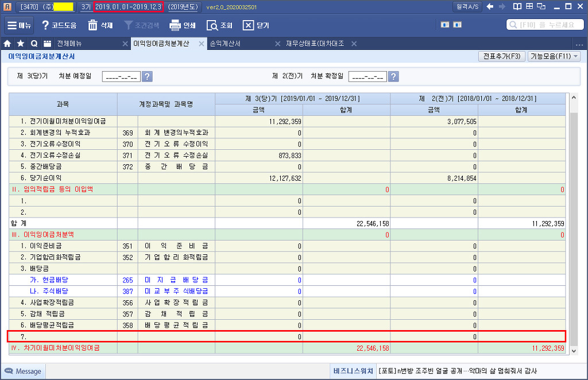Open the 메뉴 hamburger menu
Screen dimensions: 588x380
pyautogui.click(x=20, y=25)
